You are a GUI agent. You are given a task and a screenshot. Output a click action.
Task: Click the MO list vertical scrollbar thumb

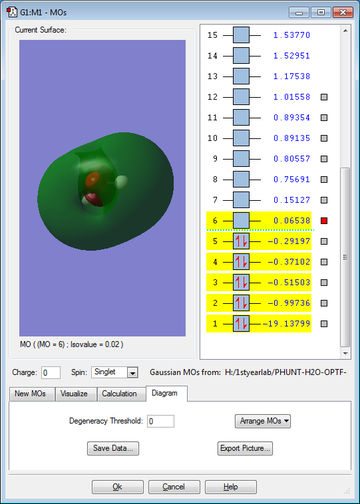click(x=345, y=257)
